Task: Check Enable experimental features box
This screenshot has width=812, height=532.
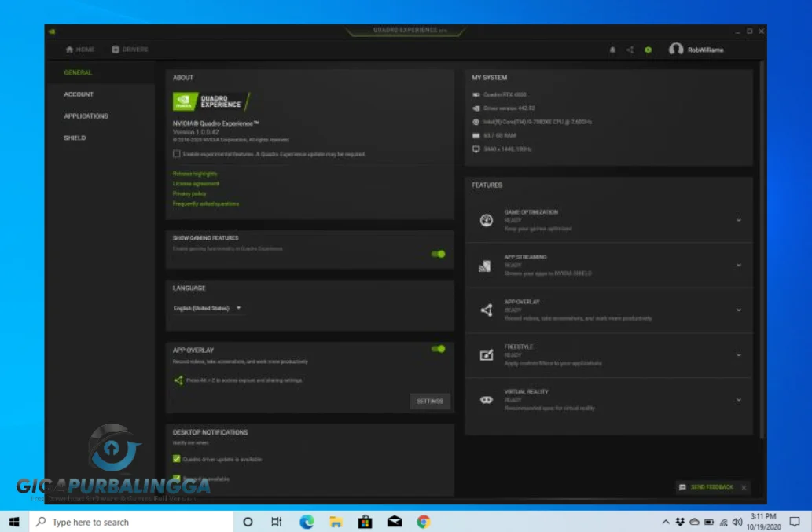Action: [x=177, y=154]
